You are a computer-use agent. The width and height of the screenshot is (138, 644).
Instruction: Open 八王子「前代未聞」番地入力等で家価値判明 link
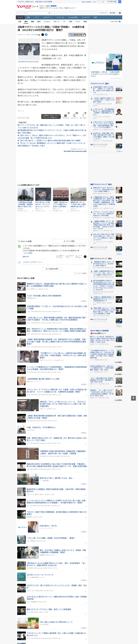44,295
